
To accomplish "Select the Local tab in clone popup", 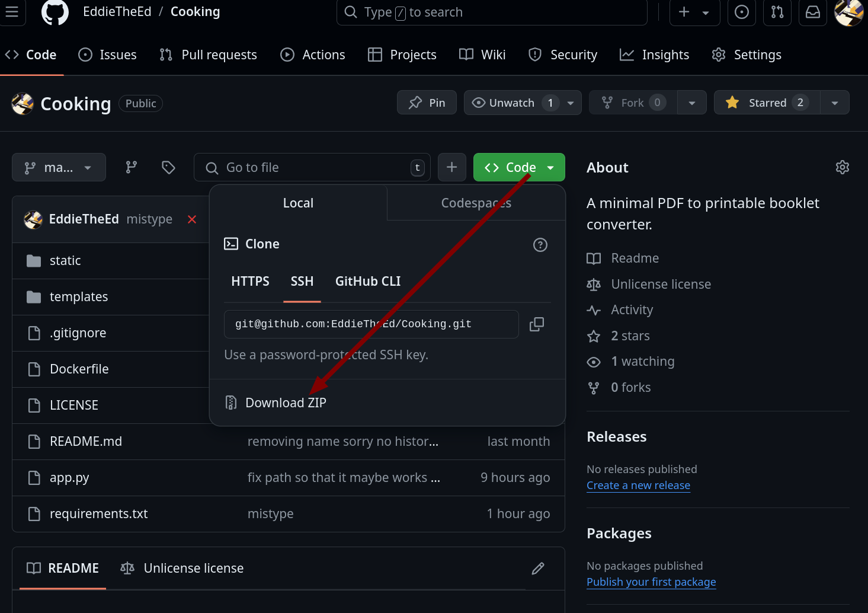I will [x=298, y=203].
